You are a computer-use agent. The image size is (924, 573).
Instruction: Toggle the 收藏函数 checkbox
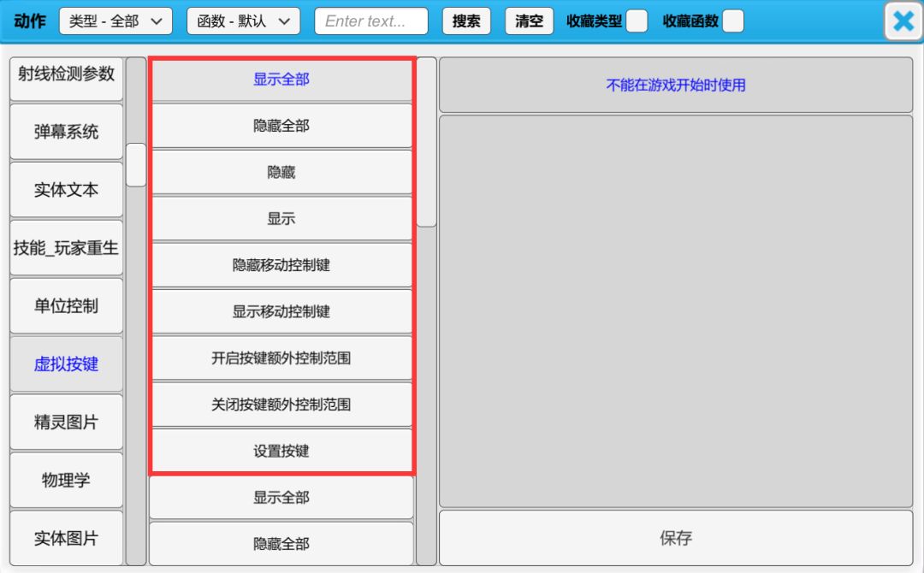tap(732, 21)
